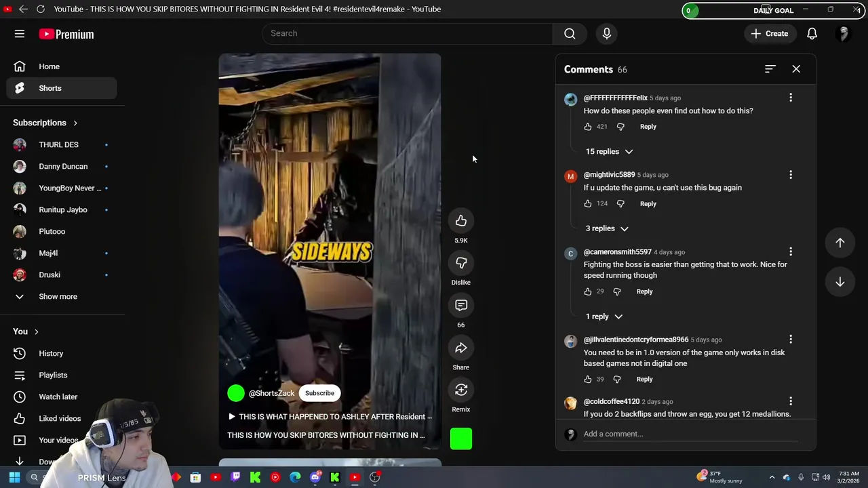Share this short video
The width and height of the screenshot is (868, 488).
[461, 348]
